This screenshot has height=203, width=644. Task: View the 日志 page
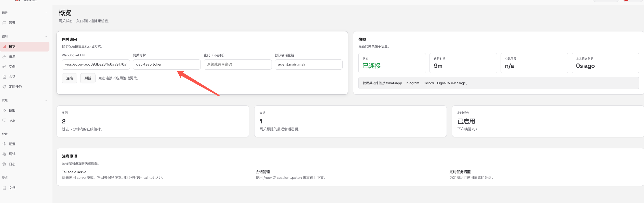[25, 164]
